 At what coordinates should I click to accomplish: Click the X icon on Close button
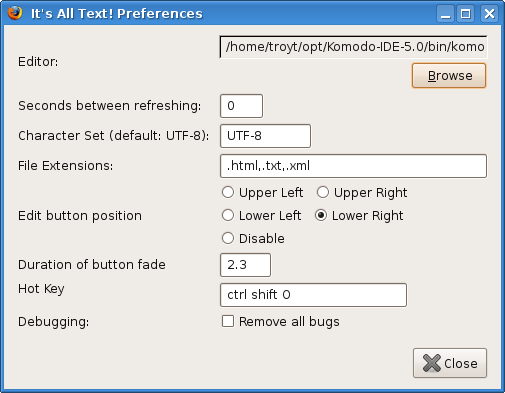point(432,363)
